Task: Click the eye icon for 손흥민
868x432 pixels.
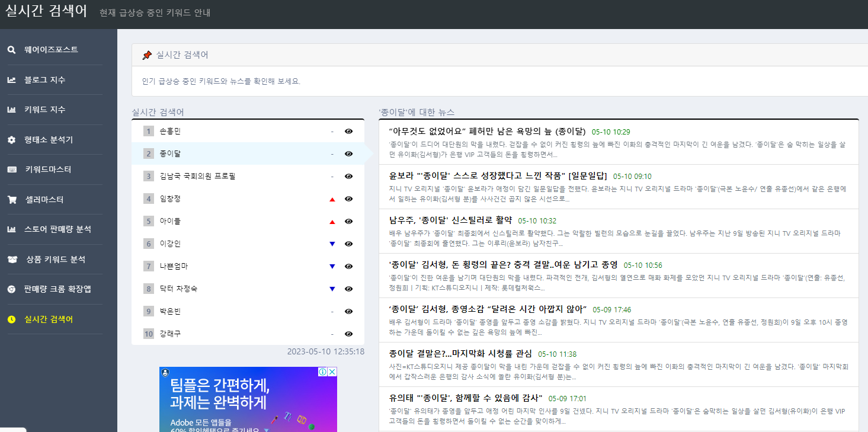Action: point(349,131)
